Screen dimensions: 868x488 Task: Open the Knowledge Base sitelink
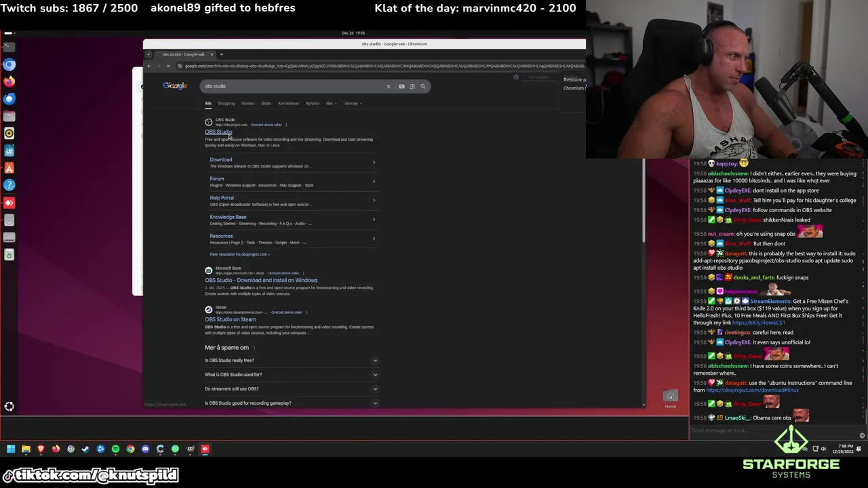[228, 217]
